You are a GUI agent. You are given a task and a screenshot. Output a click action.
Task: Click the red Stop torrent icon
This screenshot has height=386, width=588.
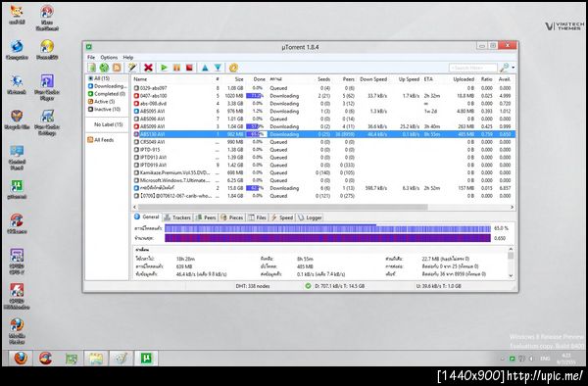[189, 68]
